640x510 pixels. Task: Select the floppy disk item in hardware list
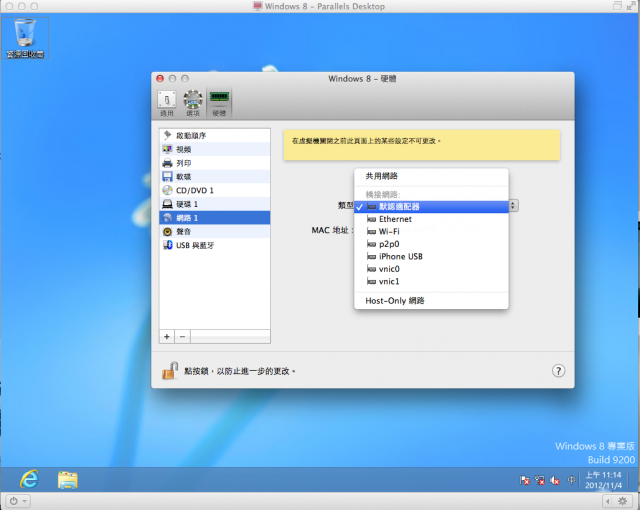click(x=215, y=177)
